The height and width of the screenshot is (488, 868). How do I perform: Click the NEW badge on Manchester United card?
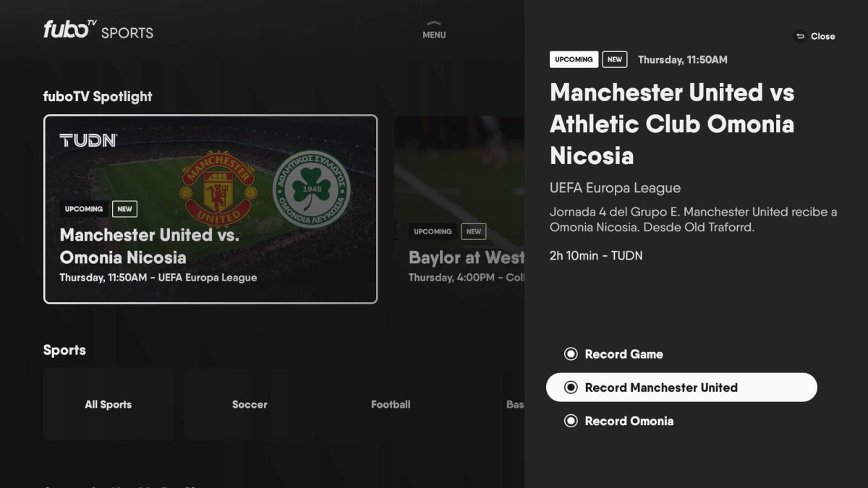coord(125,209)
